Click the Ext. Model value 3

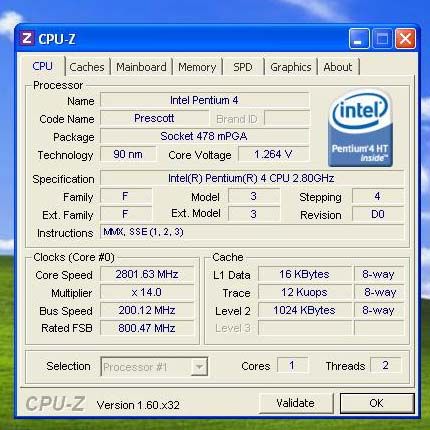click(254, 214)
